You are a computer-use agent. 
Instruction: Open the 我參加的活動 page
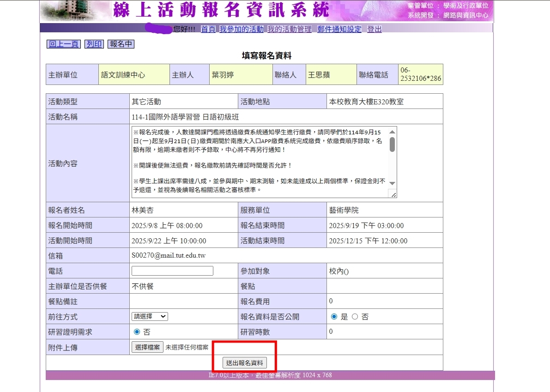[x=241, y=29]
